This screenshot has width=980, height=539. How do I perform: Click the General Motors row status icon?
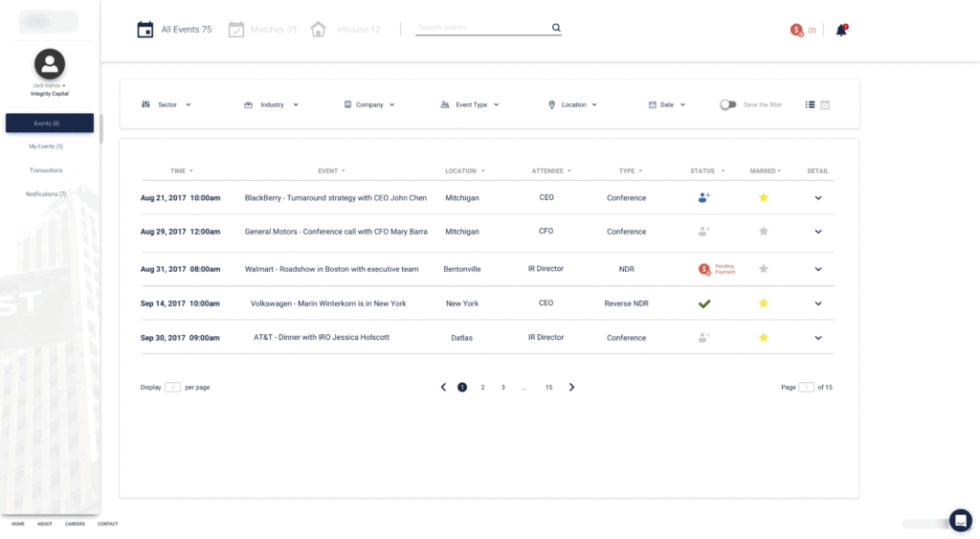[x=703, y=232]
